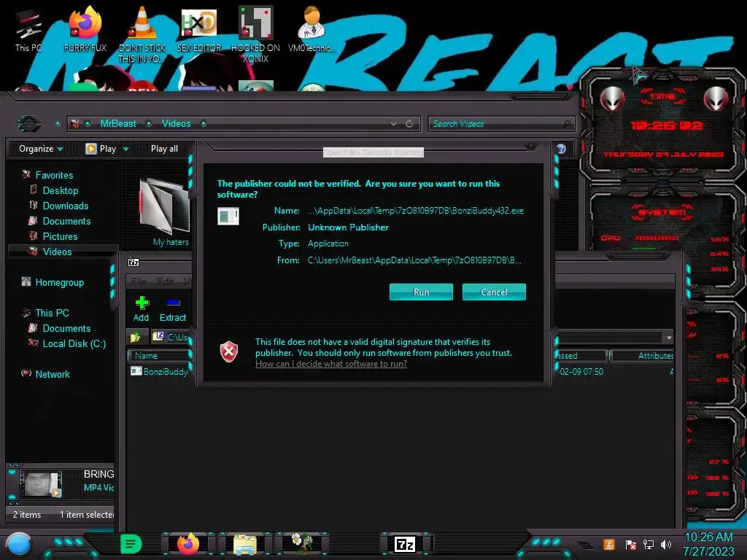Open the Action Center flag tray icon

[x=631, y=545]
